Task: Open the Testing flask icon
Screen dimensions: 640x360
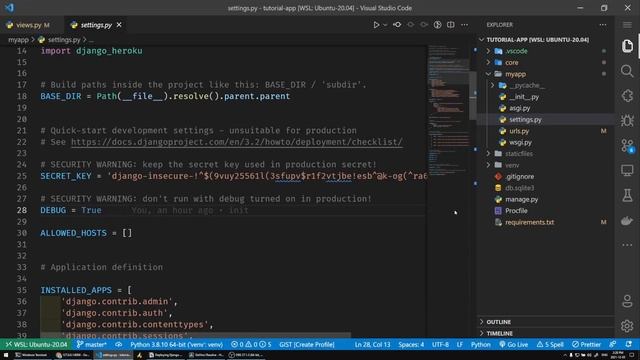Action: click(x=627, y=195)
